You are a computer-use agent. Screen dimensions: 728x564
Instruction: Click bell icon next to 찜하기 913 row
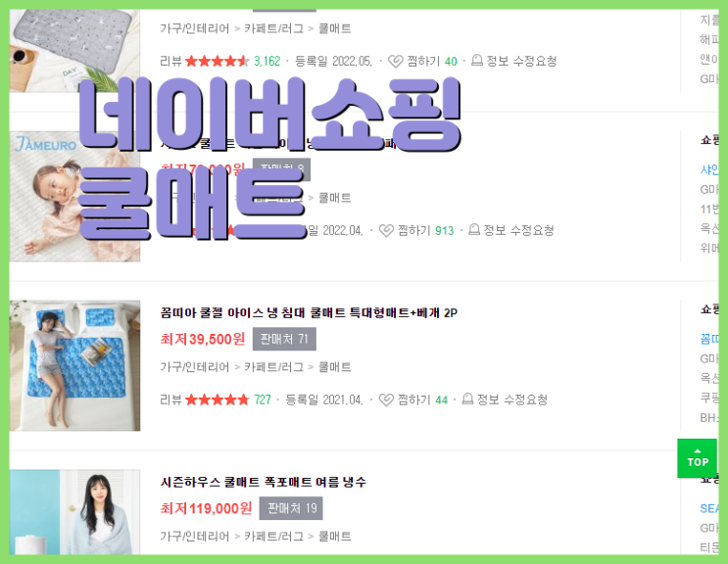pyautogui.click(x=474, y=229)
